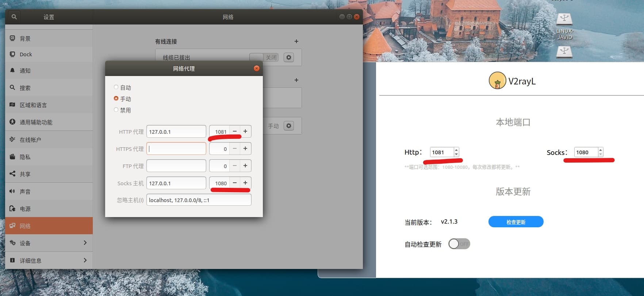The width and height of the screenshot is (644, 296).
Task: Toggle the 线缆已拔出 wired switch
Action: pos(264,57)
